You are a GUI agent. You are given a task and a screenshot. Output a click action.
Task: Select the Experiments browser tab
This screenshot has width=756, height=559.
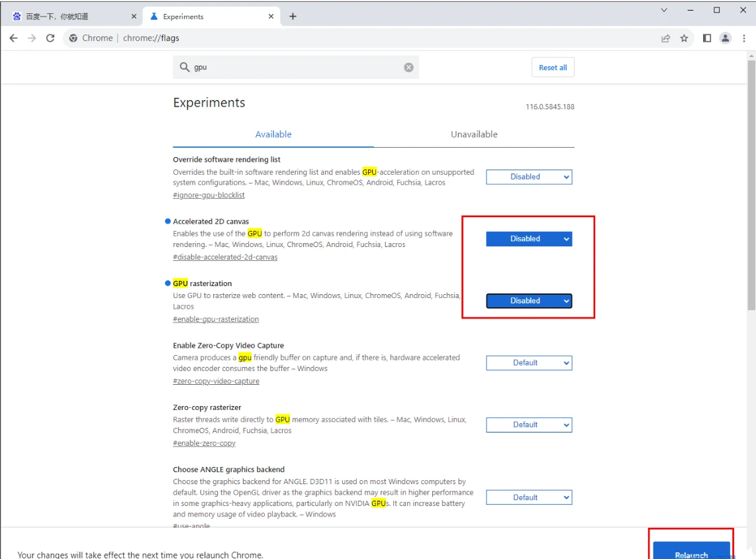[212, 17]
